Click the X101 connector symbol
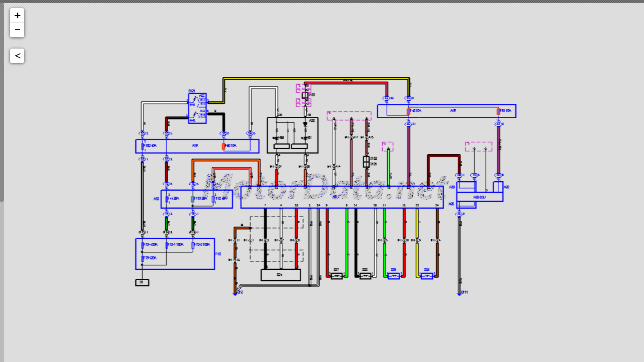Screen dimensions: 644x362 (x=366, y=164)
